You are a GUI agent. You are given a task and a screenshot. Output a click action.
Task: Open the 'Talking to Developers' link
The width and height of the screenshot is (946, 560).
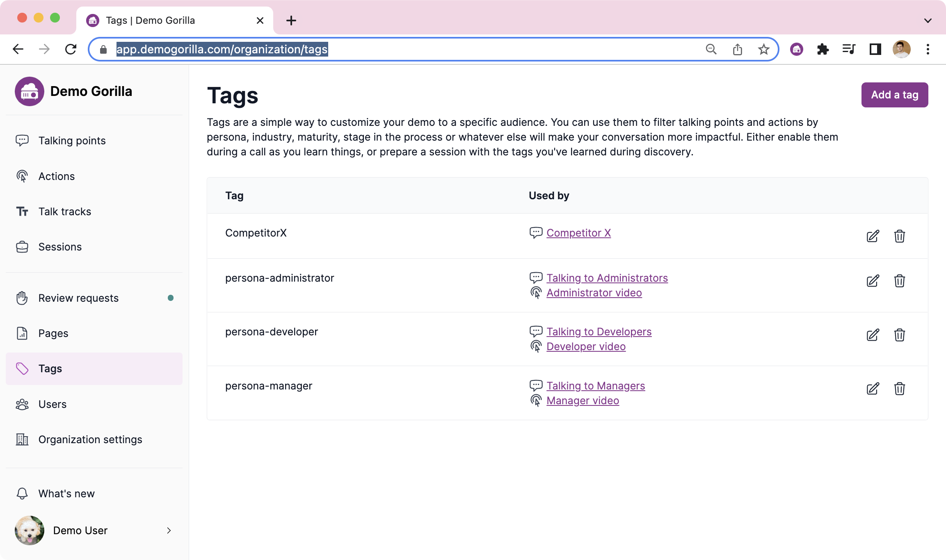click(x=599, y=332)
